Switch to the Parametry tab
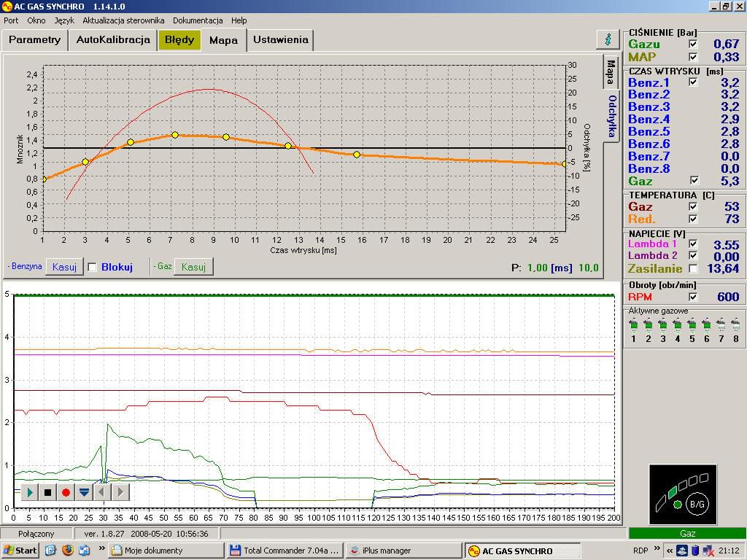 35,39
